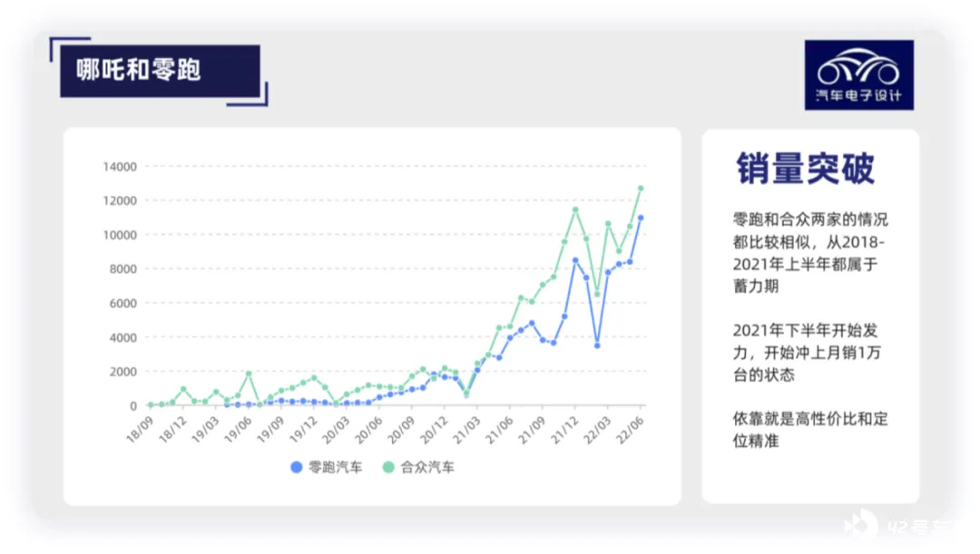Image resolution: width=980 pixels, height=554 pixels.
Task: Click the 21/03 x-axis label
Action: click(467, 430)
